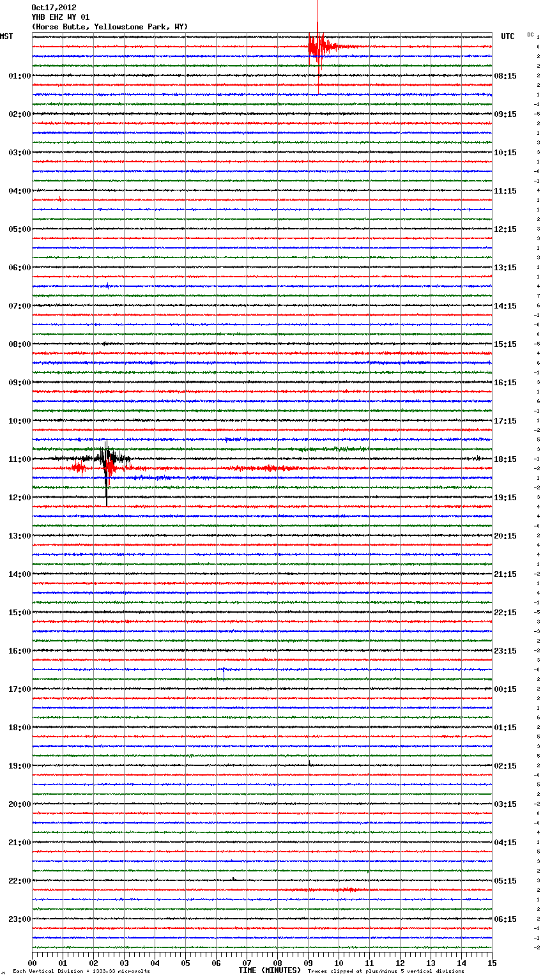This screenshot has width=543, height=980.
Task: Click minute tick label 12 on the bottom axis
Action: pyautogui.click(x=401, y=963)
